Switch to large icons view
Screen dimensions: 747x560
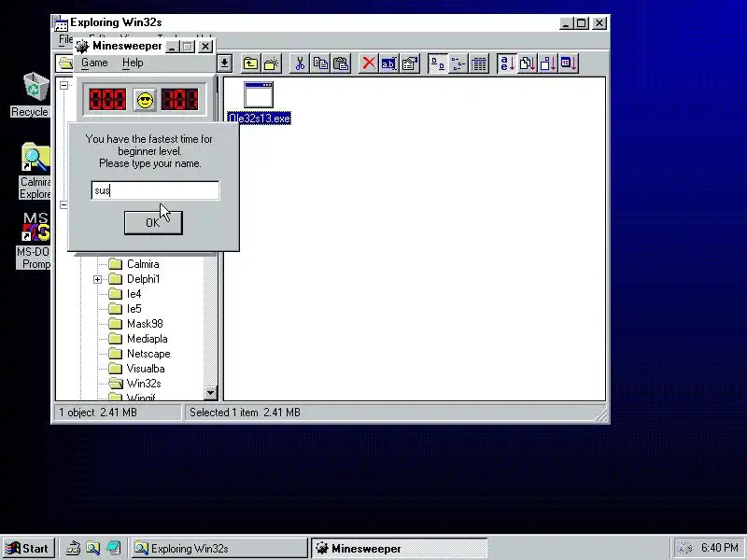(x=437, y=63)
